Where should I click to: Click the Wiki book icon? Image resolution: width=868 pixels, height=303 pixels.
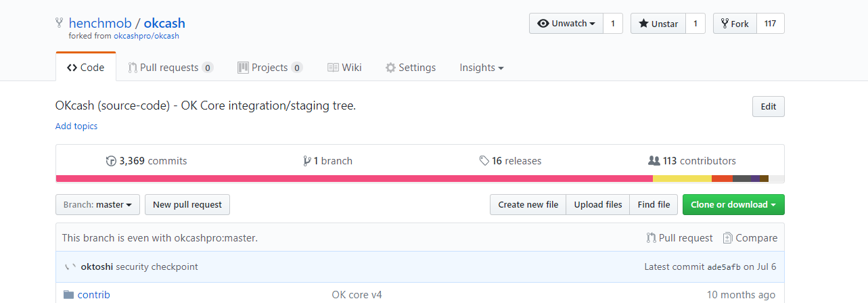pos(333,68)
